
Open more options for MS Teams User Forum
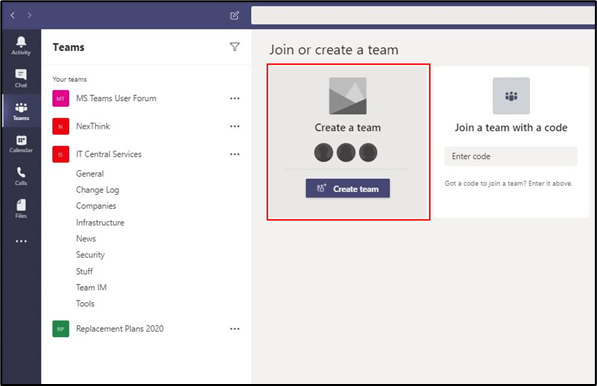pyautogui.click(x=235, y=99)
